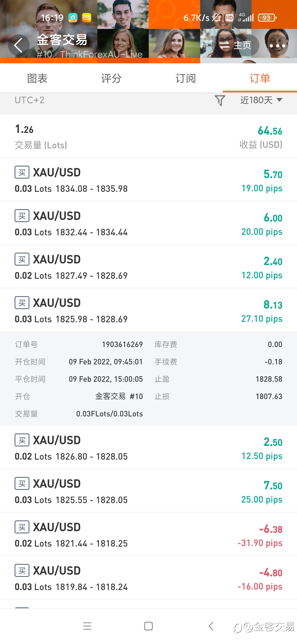Expand the 1832.44 - 1834.44 order row
The height and width of the screenshot is (644, 297).
pyautogui.click(x=148, y=223)
